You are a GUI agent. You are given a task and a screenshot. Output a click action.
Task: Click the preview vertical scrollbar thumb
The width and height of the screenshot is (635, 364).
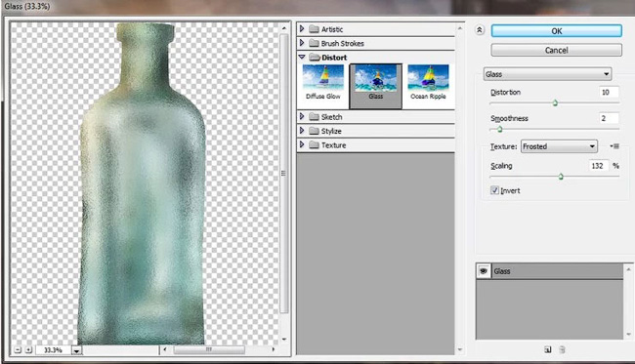284,173
